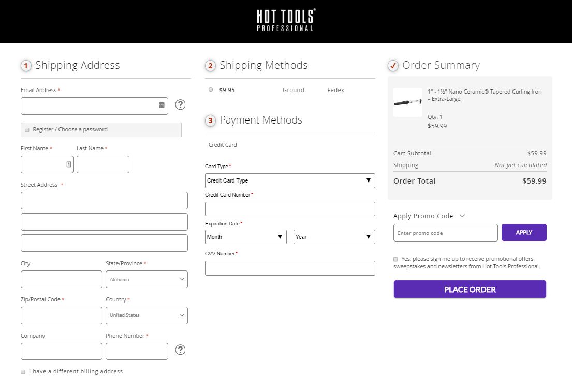Click the 'Not yet calculated' shipping text
Viewport: 572px width, 392px height.
coord(521,165)
